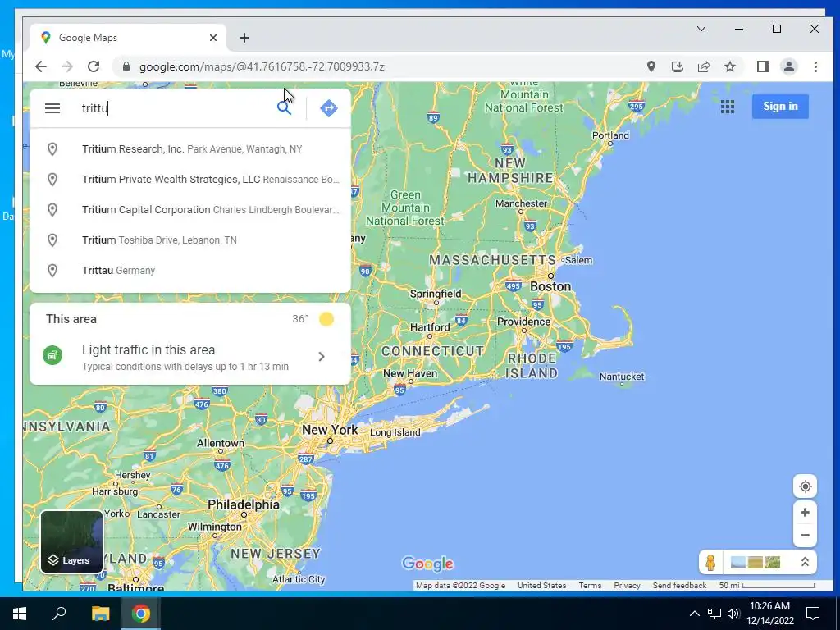Go forward with the browser arrow
The width and height of the screenshot is (840, 630).
[x=67, y=66]
